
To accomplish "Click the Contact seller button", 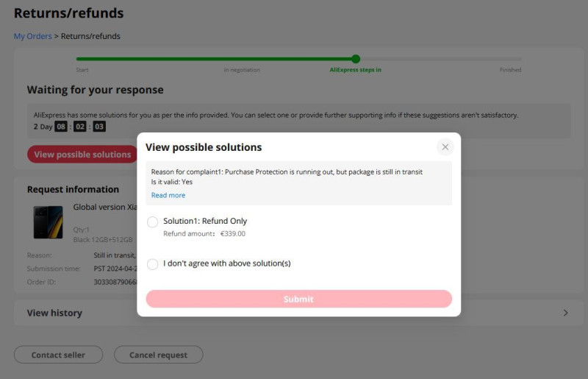I will click(58, 355).
